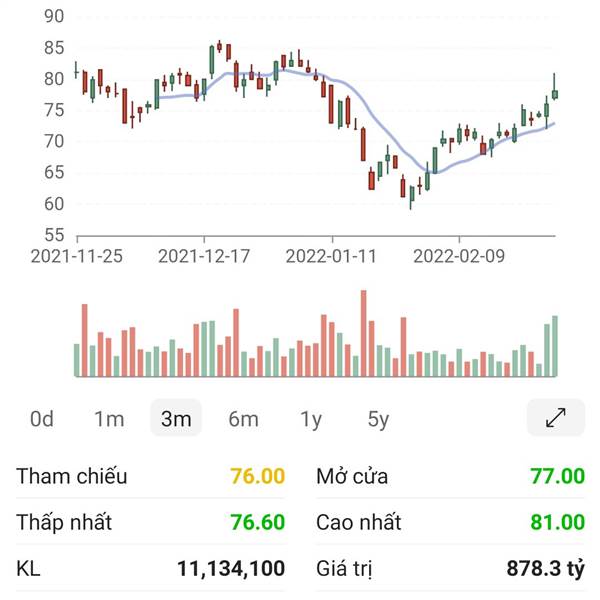The width and height of the screenshot is (600, 600).
Task: Click the 90 price axis label
Action: coord(54,16)
